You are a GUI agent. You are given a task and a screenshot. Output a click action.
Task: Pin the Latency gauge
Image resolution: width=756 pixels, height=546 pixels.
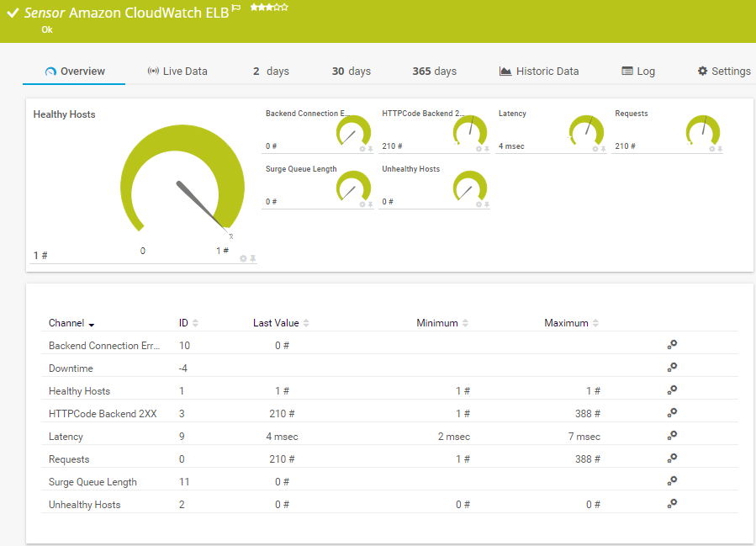(x=604, y=149)
